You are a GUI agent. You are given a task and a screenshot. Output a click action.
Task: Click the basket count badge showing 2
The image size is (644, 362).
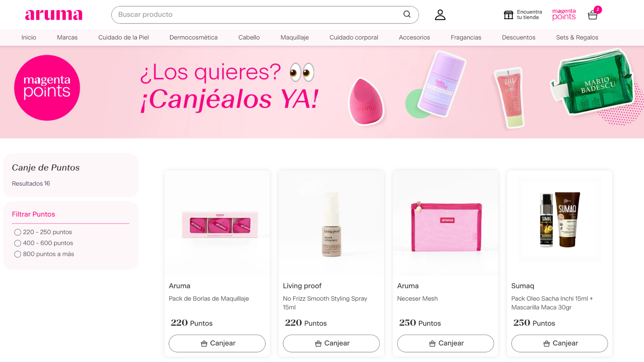598,10
